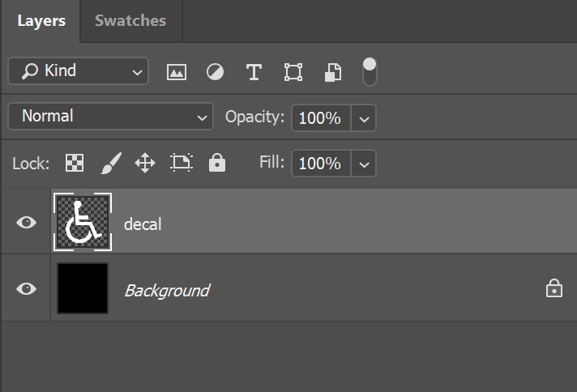Filter layers by adjustment layers icon
This screenshot has height=392, width=577.
tap(215, 72)
